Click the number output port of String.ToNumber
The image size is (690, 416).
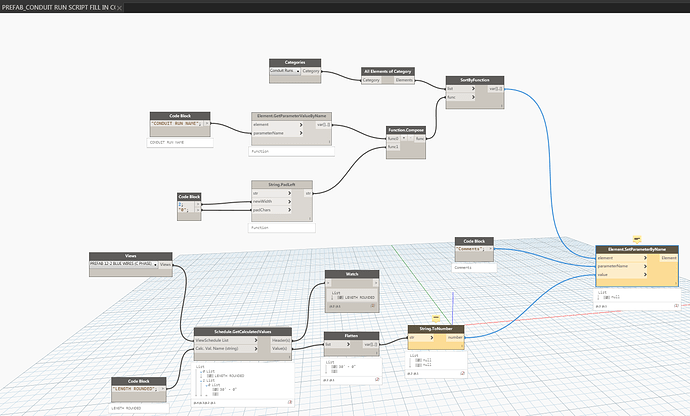pos(455,338)
